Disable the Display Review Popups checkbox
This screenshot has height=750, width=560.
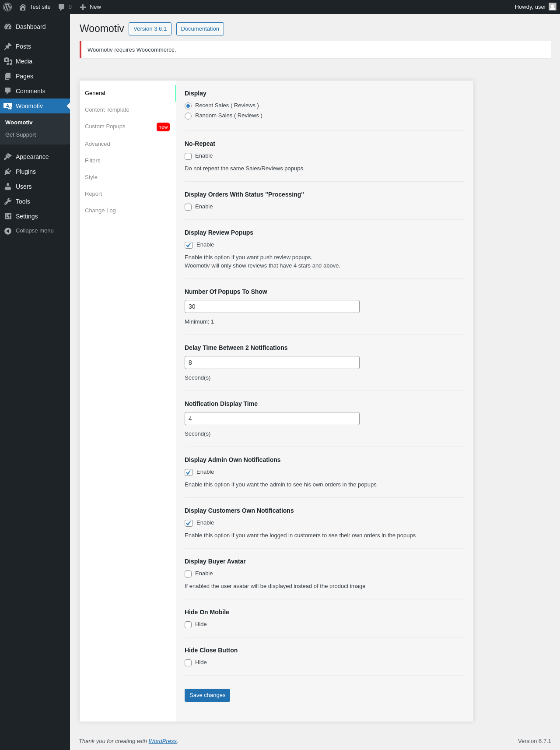(x=189, y=245)
